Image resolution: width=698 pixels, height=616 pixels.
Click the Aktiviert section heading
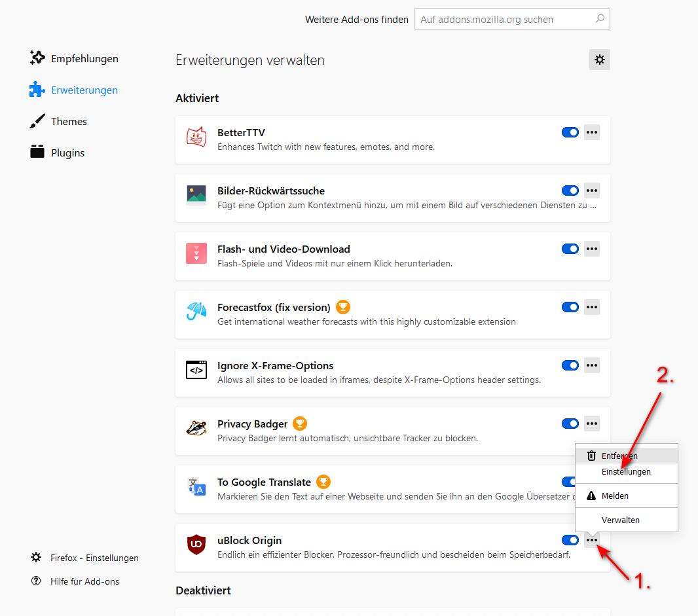tap(196, 98)
